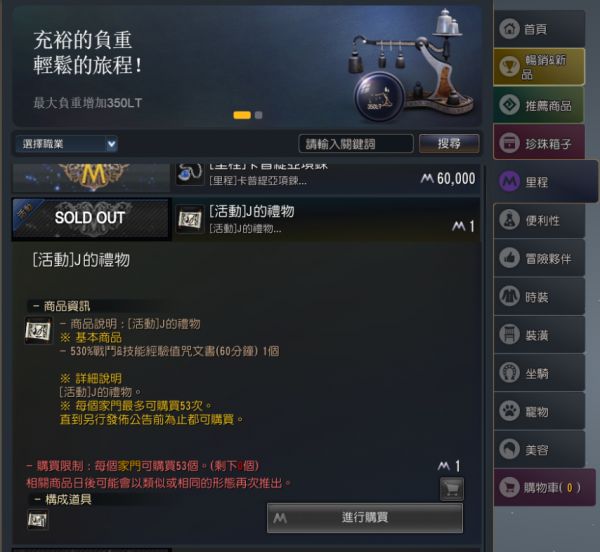Screen dimensions: 600x552
Task: Switch to second banner slide indicator
Action: 259,115
